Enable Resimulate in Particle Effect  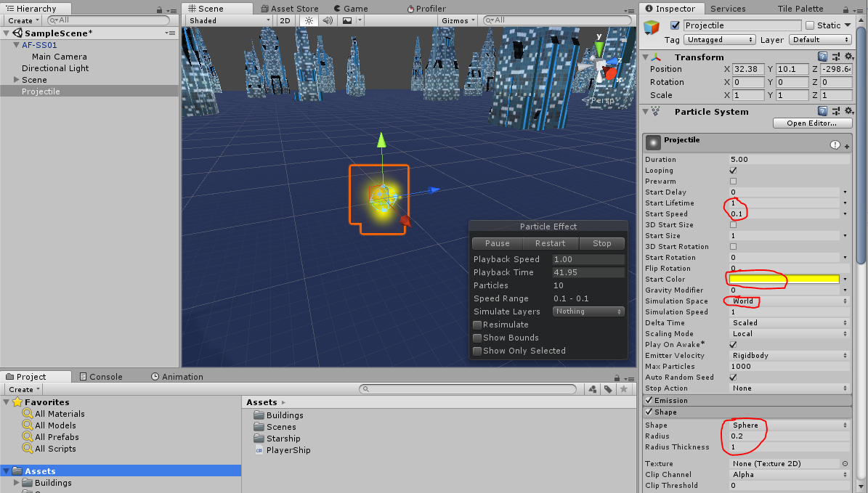pos(477,325)
